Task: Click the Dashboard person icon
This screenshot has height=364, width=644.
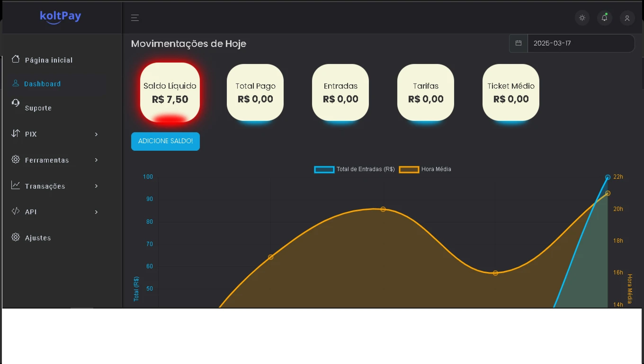Action: 16,83
